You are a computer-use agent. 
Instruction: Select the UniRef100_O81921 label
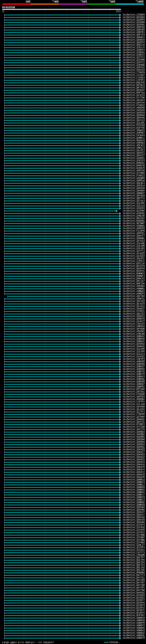point(134,259)
